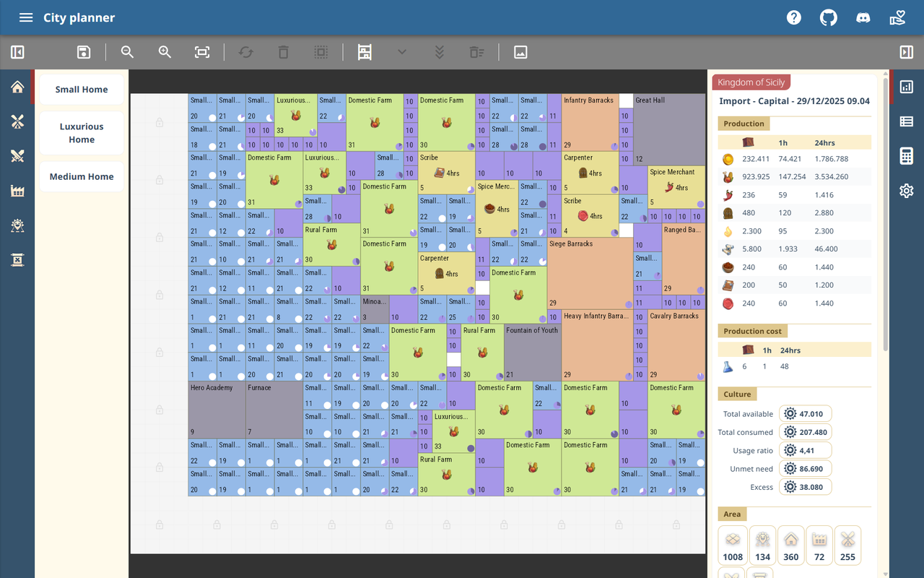Click the building stack layout tool icon
Image resolution: width=924 pixels, height=578 pixels.
tap(365, 52)
